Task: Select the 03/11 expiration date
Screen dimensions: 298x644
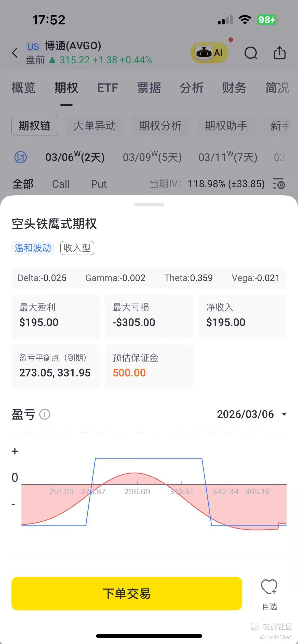Action: tap(228, 157)
